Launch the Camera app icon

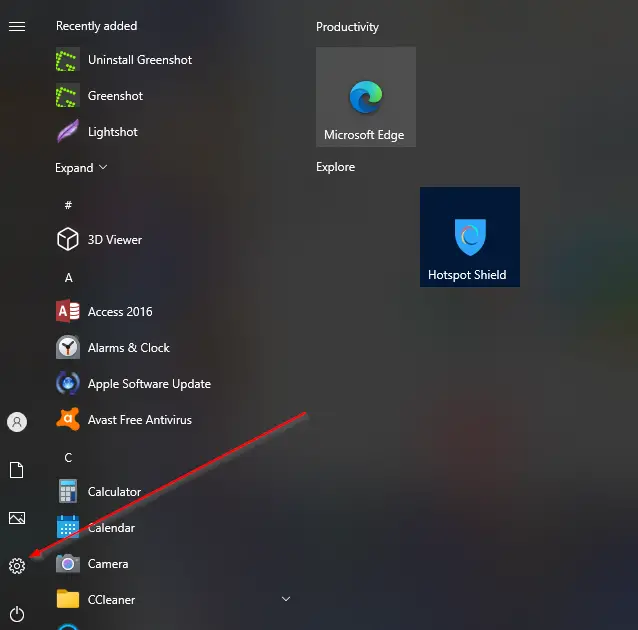[x=68, y=563]
